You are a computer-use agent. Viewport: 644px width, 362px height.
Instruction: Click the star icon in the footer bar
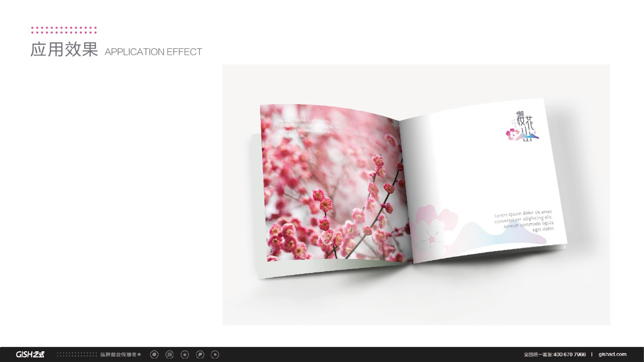185,354
